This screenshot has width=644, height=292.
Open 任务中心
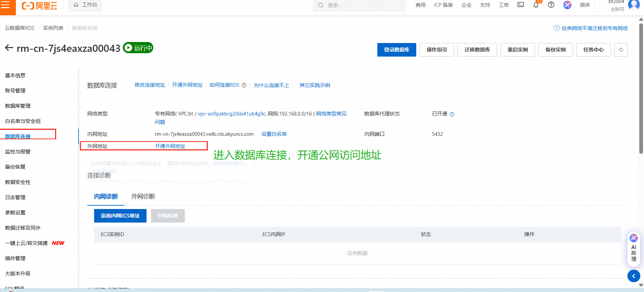[594, 50]
